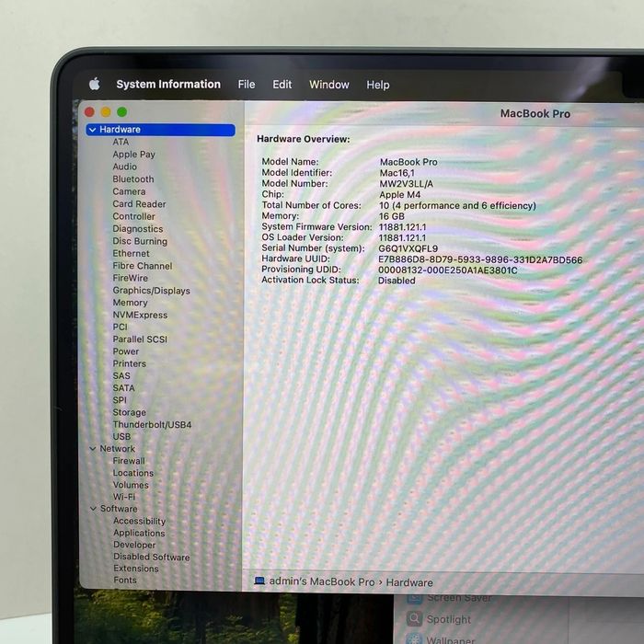Select Audio in the sidebar
Screen dimensions: 644x644
click(124, 167)
